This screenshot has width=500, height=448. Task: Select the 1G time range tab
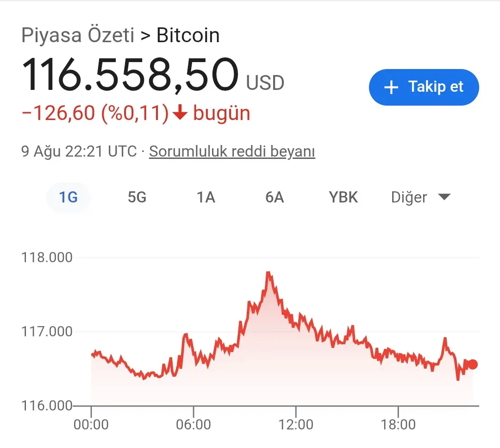tap(68, 197)
